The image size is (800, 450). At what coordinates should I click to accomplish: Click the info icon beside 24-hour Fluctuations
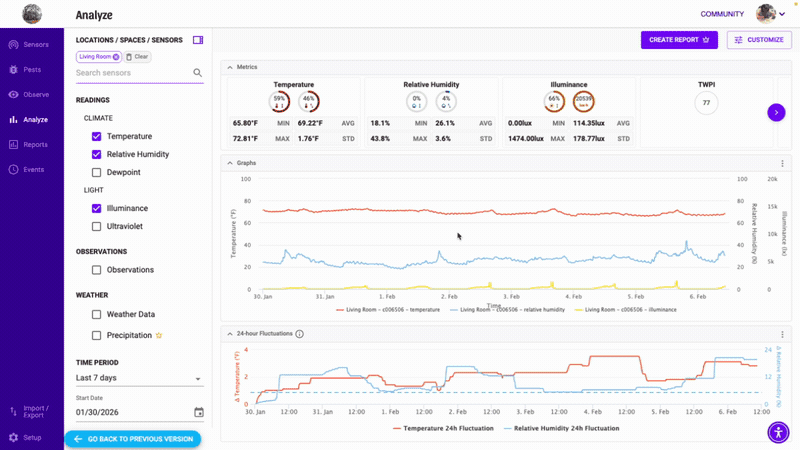pyautogui.click(x=300, y=334)
